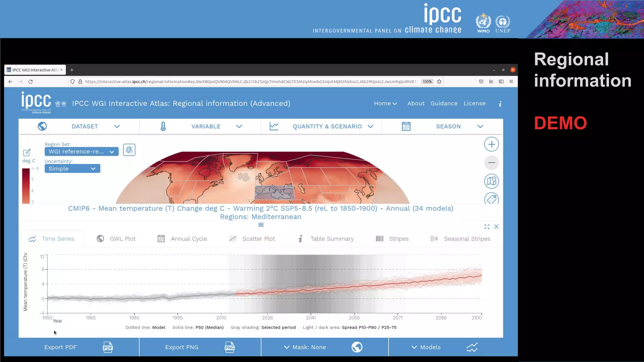This screenshot has height=362, width=644.
Task: Click the License link
Action: tap(474, 103)
